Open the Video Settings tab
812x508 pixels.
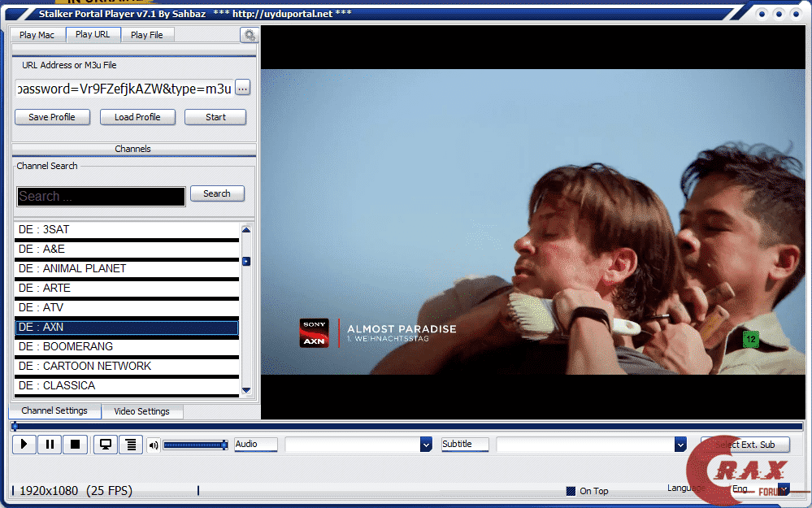pyautogui.click(x=142, y=411)
